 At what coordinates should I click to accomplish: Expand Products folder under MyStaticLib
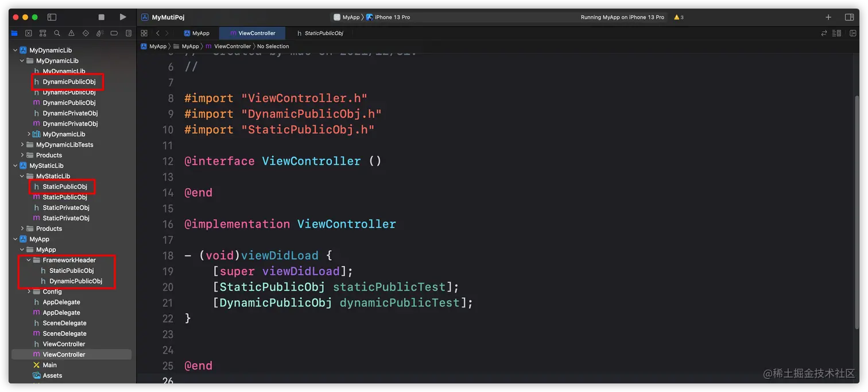[x=22, y=229]
